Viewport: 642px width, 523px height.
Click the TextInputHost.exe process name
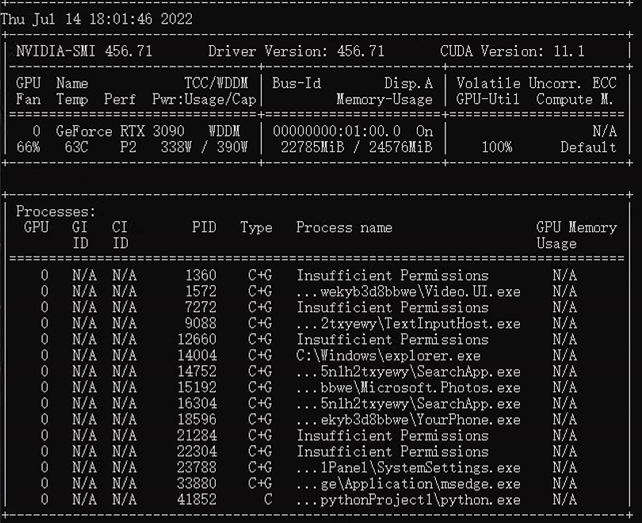tap(408, 323)
